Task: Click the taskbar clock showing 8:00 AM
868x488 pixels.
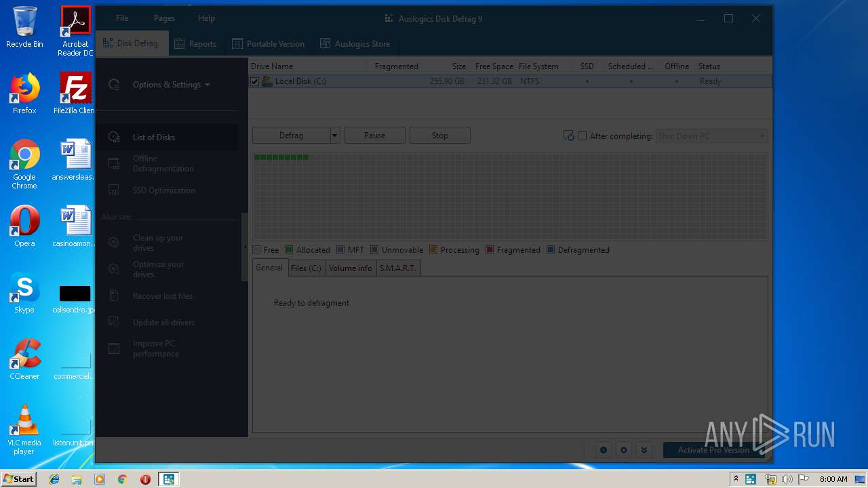Action: 833,479
